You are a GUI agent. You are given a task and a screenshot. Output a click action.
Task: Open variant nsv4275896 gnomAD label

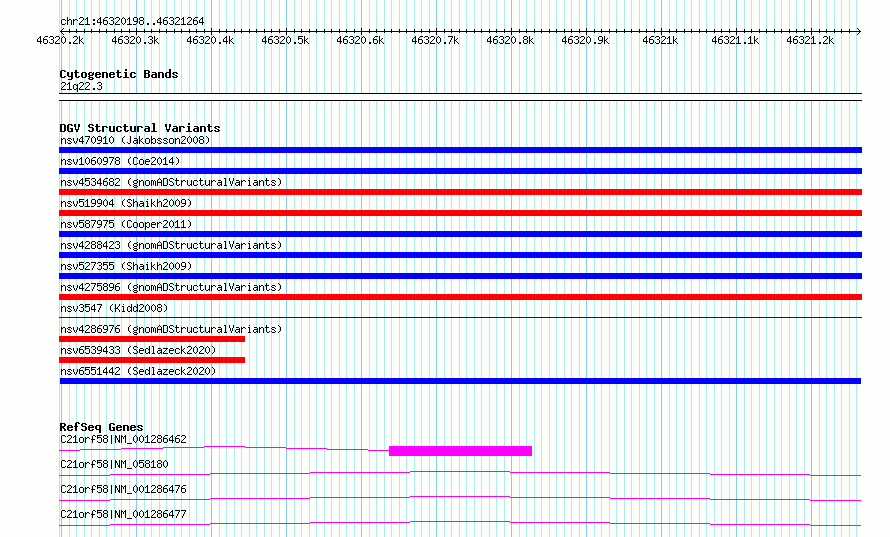point(171,287)
